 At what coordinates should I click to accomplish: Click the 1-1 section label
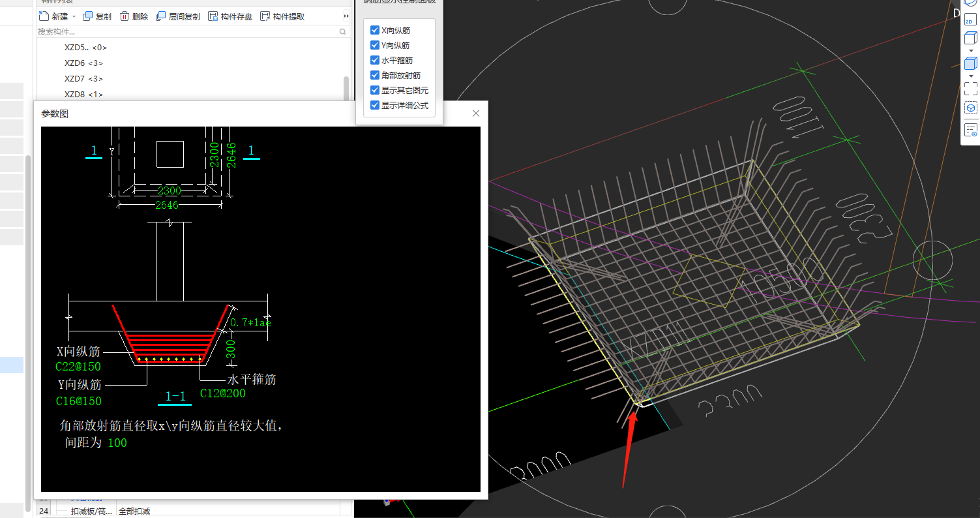click(176, 396)
